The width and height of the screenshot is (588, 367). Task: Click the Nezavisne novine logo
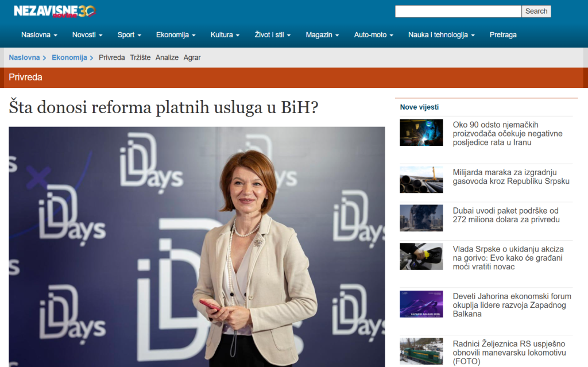[55, 11]
